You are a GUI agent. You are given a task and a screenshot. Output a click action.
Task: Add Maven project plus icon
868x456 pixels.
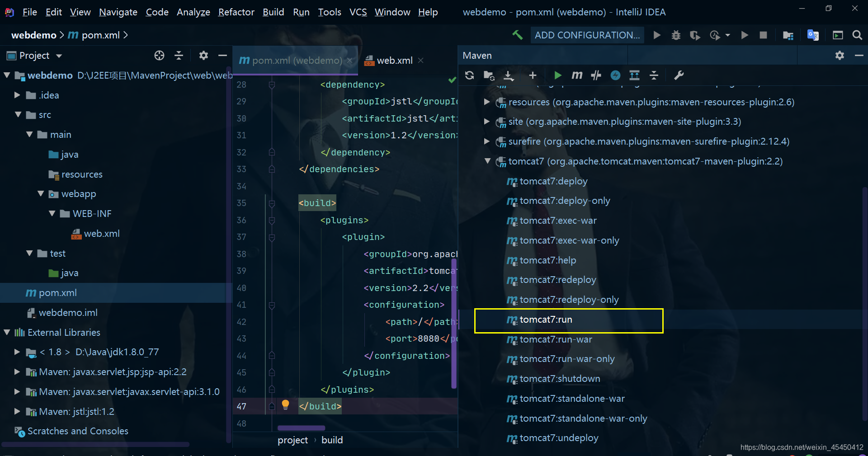click(533, 75)
